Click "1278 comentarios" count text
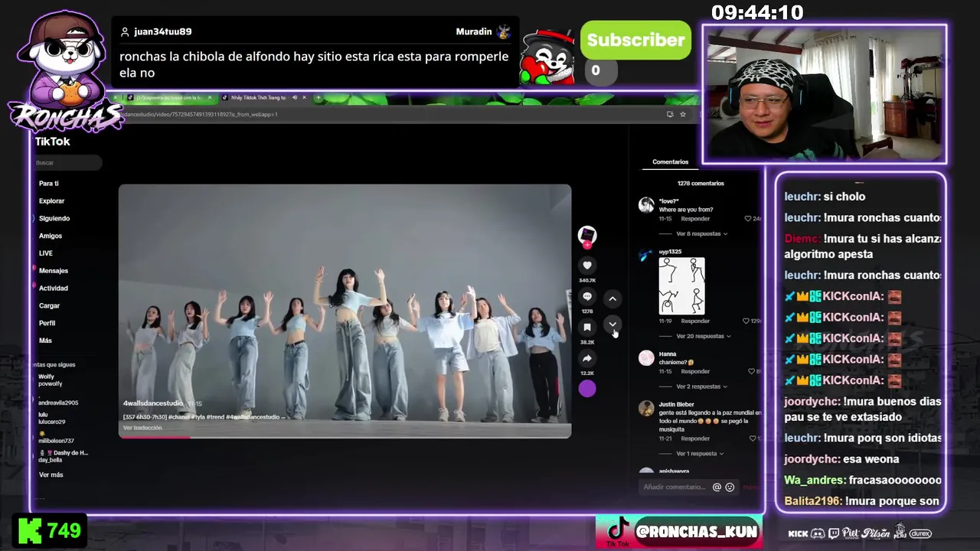Viewport: 980px width, 551px height. (x=701, y=184)
